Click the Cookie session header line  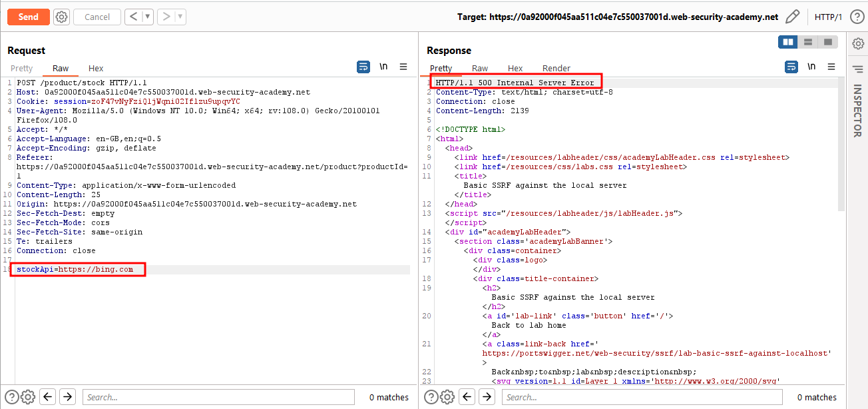[128, 101]
